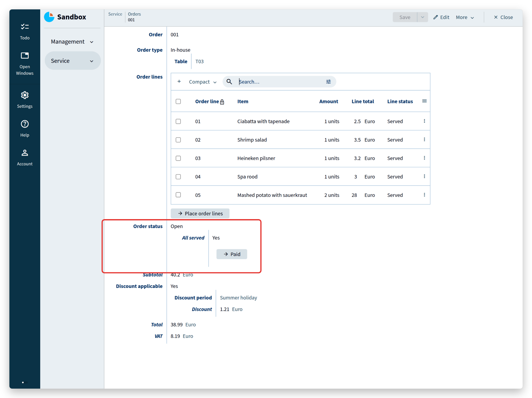Select order line 05 checkbox
Image resolution: width=532 pixels, height=398 pixels.
(x=178, y=195)
